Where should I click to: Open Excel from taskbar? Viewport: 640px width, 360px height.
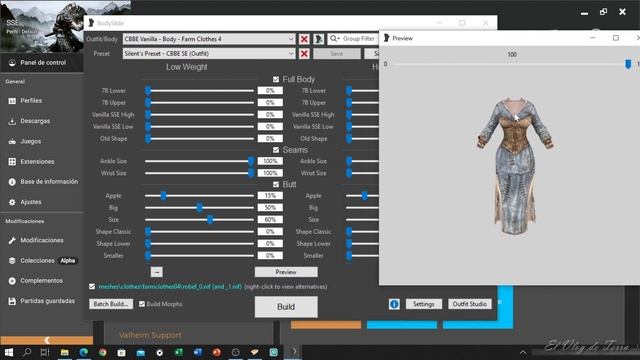click(x=179, y=352)
